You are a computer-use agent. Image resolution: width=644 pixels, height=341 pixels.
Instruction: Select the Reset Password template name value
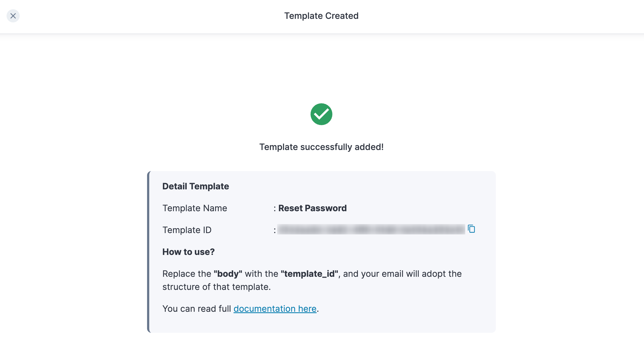point(312,208)
